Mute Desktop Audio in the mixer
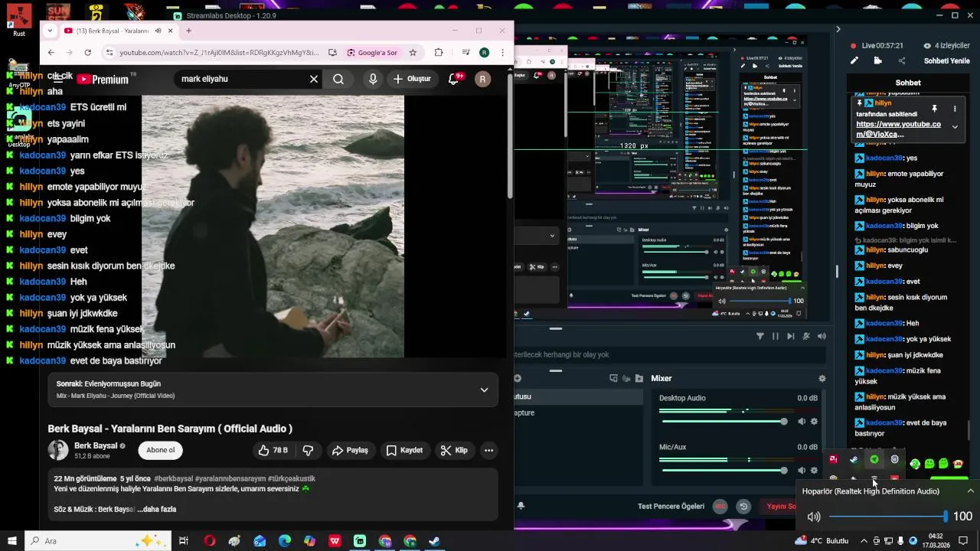This screenshot has height=551, width=980. (802, 422)
